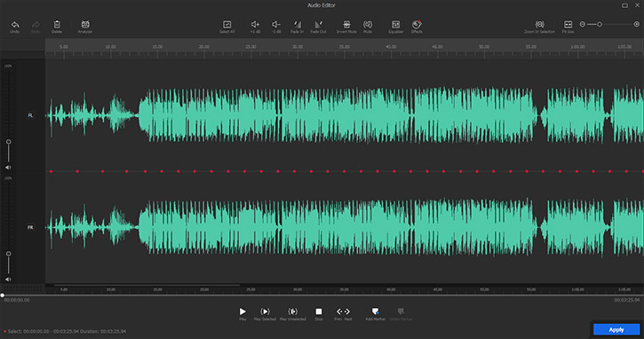Adjust the FR channel volume slider

(x=8, y=254)
